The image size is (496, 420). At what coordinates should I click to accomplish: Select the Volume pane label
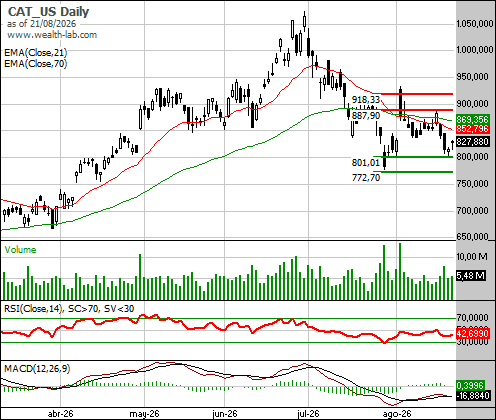tap(20, 250)
